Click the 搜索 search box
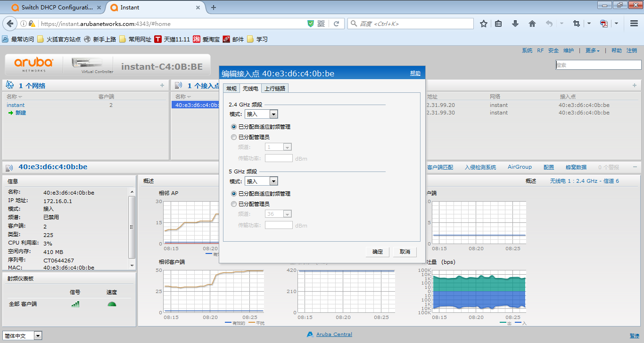The image size is (644, 343). click(x=598, y=65)
